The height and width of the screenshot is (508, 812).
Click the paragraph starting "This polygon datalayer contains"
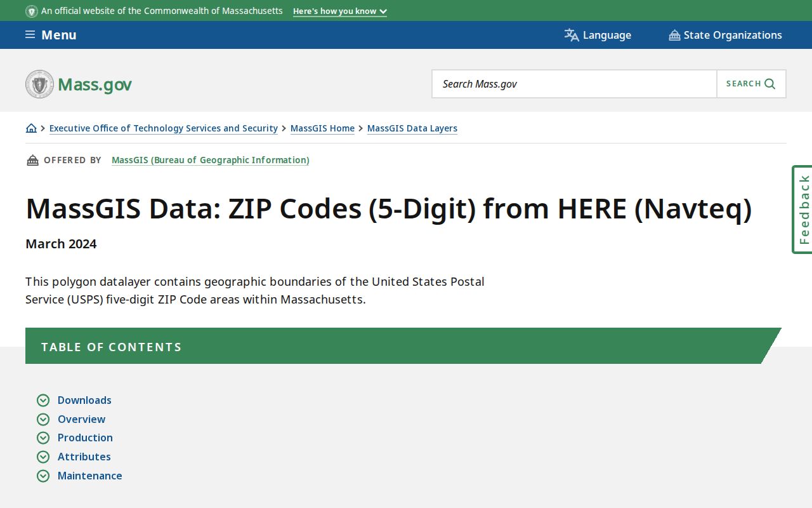(255, 290)
